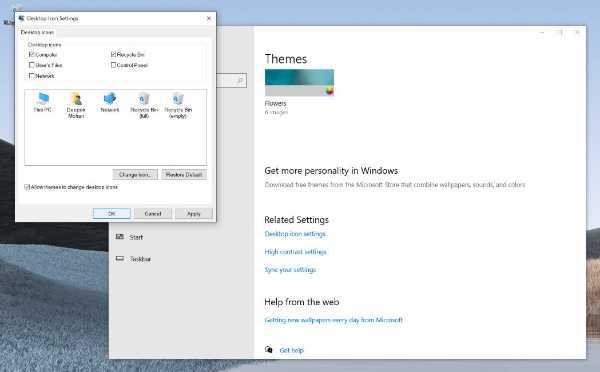The height and width of the screenshot is (372, 600).
Task: Open Taskbar settings in sidebar
Action: pos(140,259)
